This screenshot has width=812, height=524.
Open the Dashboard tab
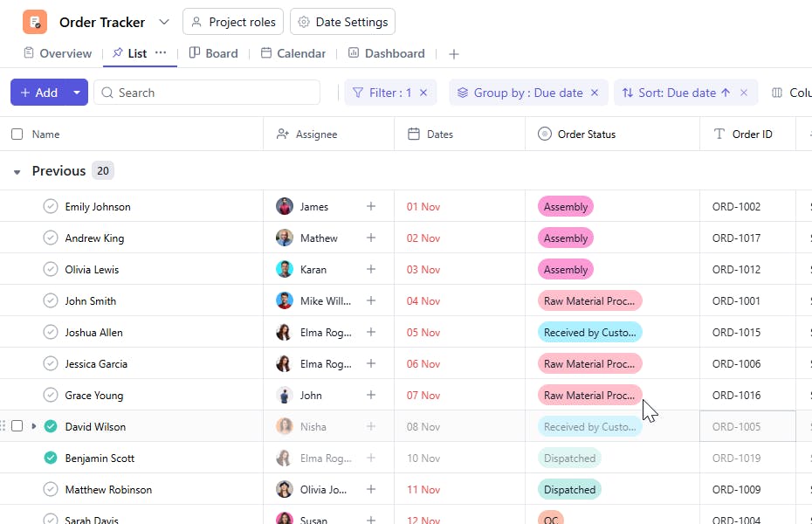pyautogui.click(x=386, y=53)
